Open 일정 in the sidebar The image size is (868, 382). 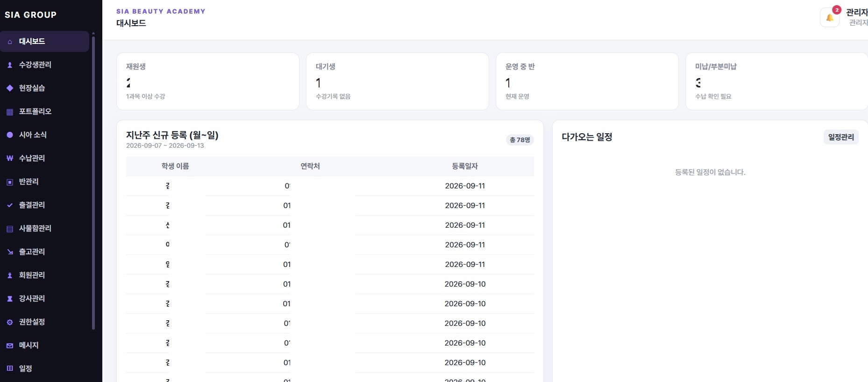click(44, 368)
